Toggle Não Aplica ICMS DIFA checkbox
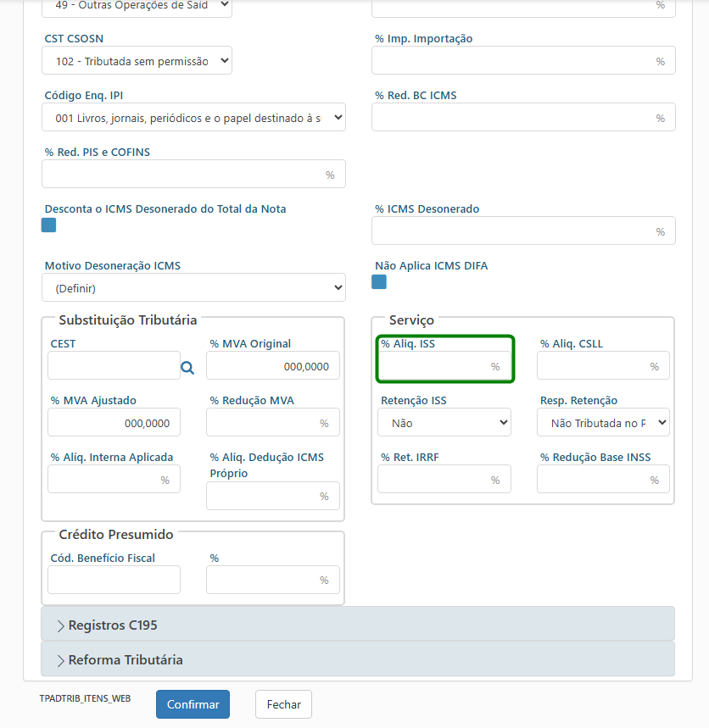 379,282
